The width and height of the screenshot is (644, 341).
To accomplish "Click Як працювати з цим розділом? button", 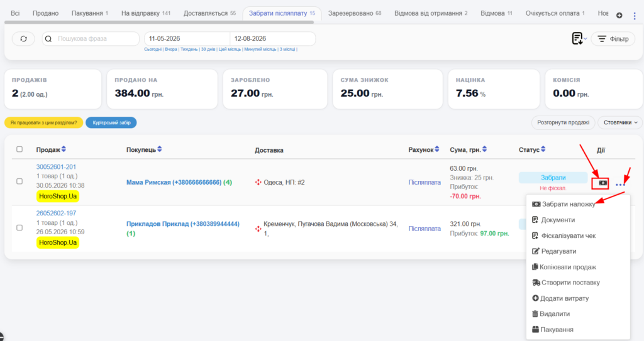I will [x=43, y=122].
